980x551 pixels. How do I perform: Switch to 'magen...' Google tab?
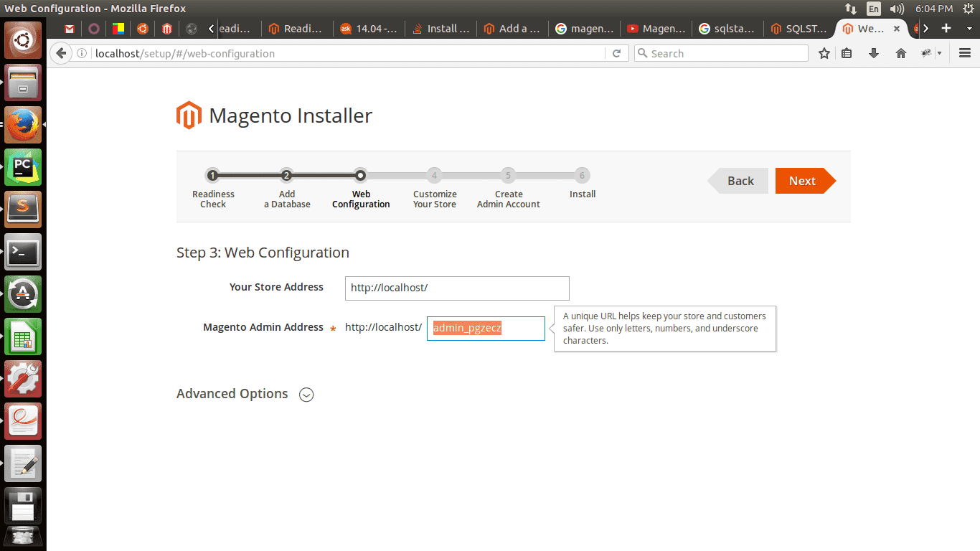pos(585,29)
